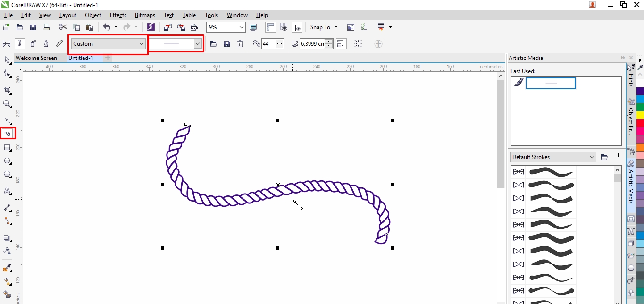
Task: Select the Calligraphic artistic media mode
Action: click(x=46, y=44)
